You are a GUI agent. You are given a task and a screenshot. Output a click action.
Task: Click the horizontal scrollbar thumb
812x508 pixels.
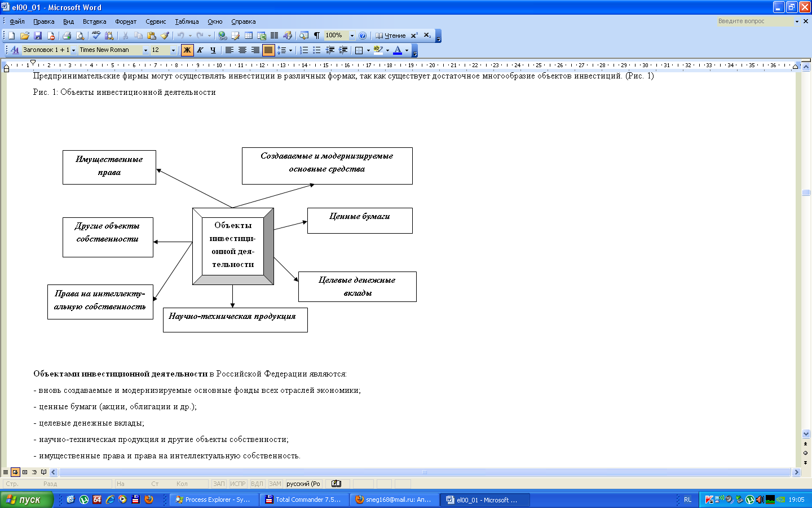tap(425, 472)
